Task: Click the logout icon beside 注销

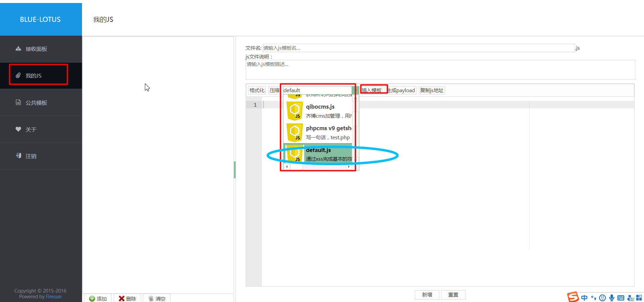Action: point(18,156)
